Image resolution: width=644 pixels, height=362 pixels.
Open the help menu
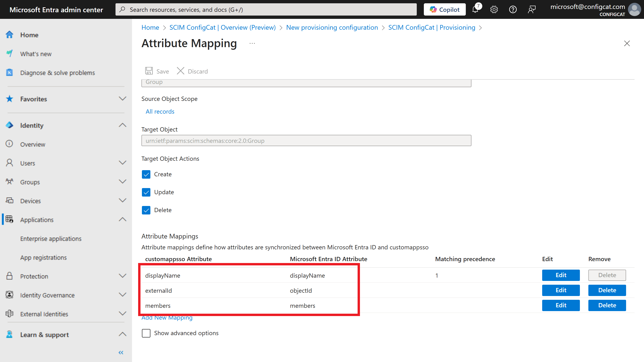coord(513,9)
